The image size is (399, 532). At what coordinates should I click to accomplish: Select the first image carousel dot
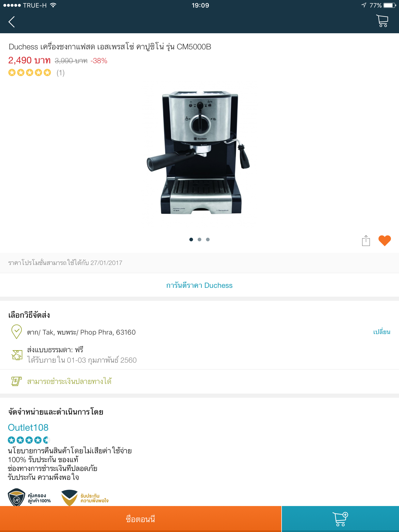(x=191, y=240)
